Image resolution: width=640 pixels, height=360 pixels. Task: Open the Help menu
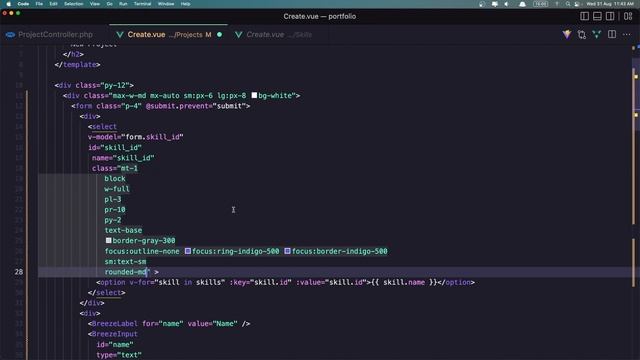(x=185, y=4)
